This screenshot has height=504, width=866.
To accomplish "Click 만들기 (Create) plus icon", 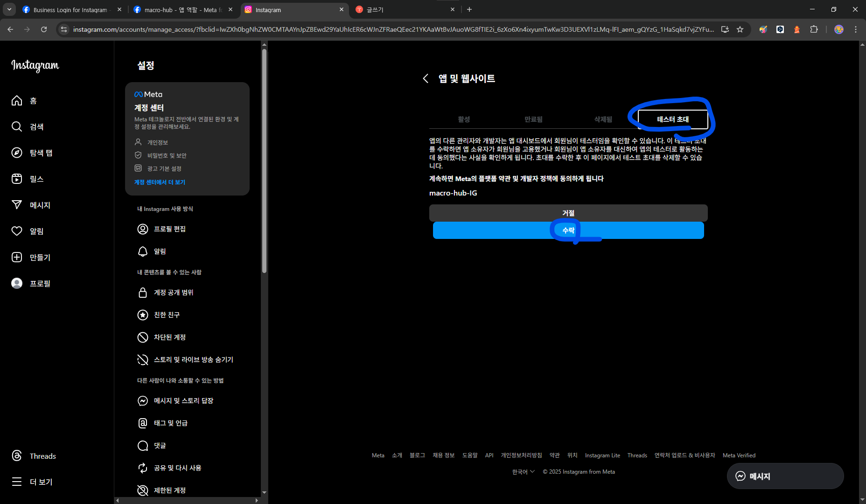I will (17, 258).
